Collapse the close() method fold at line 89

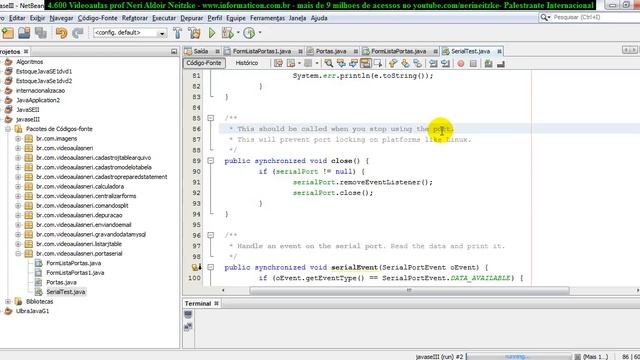click(211, 161)
